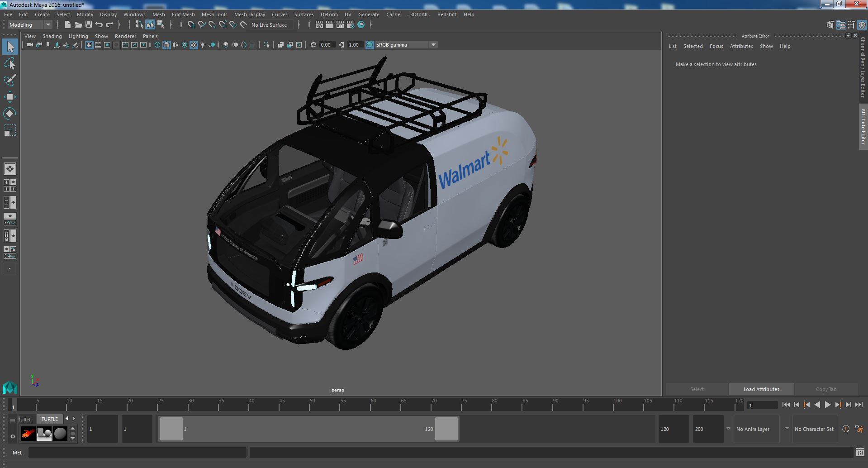Switch to four-view layout
The height and width of the screenshot is (468, 868).
pos(10,186)
